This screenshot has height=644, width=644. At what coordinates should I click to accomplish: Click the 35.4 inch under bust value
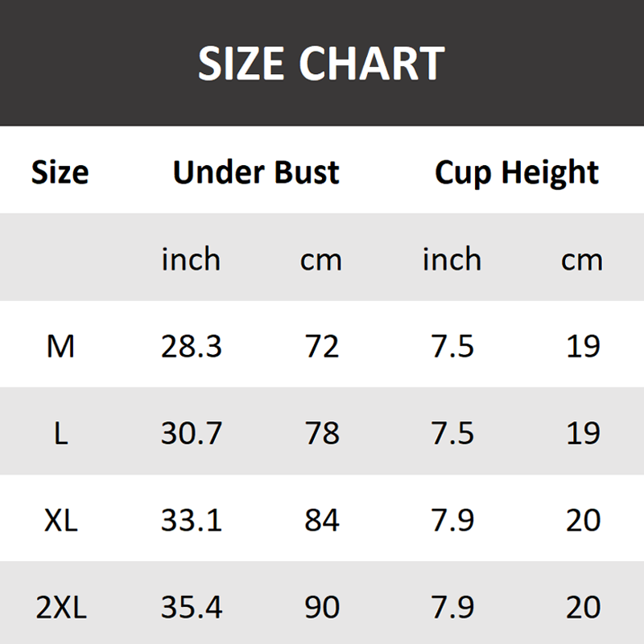tap(192, 608)
